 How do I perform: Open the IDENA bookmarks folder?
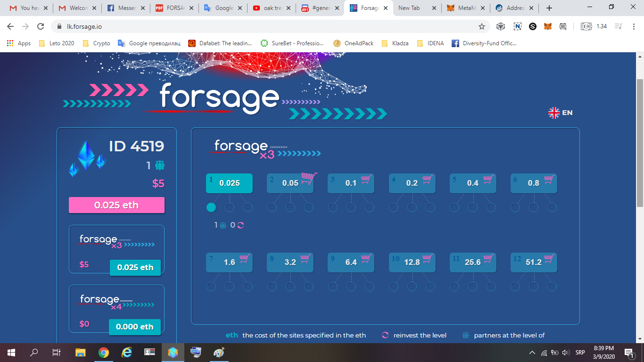[430, 43]
